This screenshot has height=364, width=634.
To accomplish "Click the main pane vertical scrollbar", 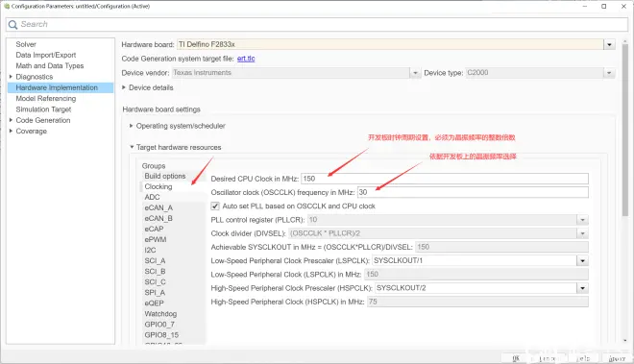I will pos(625,131).
